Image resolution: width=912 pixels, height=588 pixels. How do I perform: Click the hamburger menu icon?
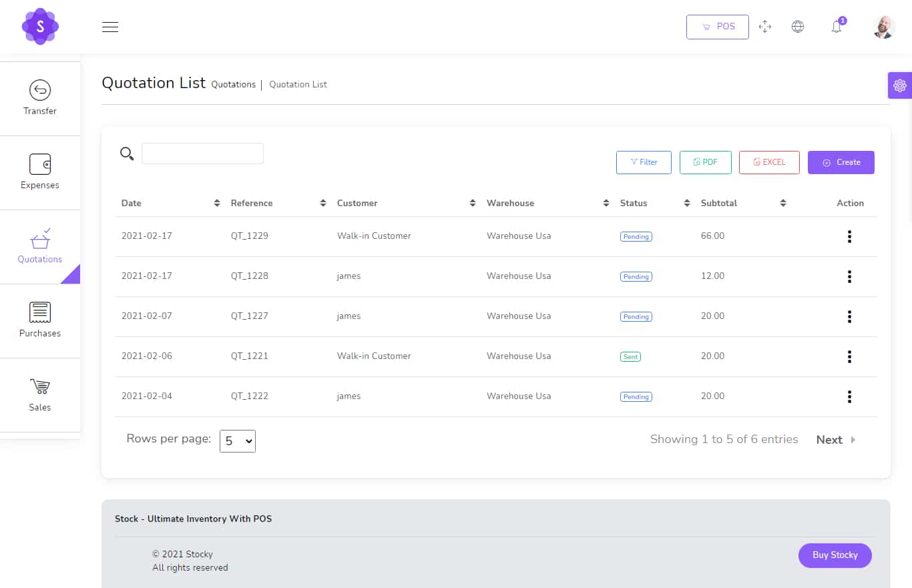pos(110,27)
